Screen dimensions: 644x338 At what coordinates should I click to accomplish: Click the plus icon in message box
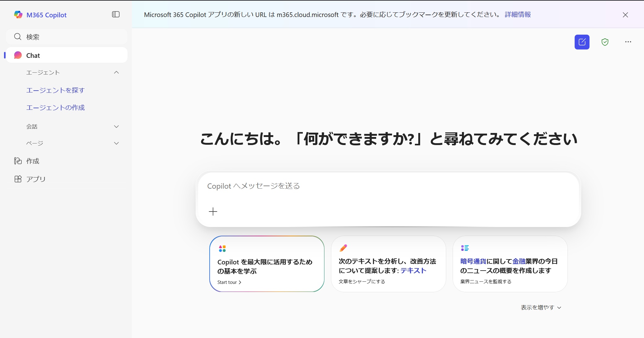pos(213,212)
